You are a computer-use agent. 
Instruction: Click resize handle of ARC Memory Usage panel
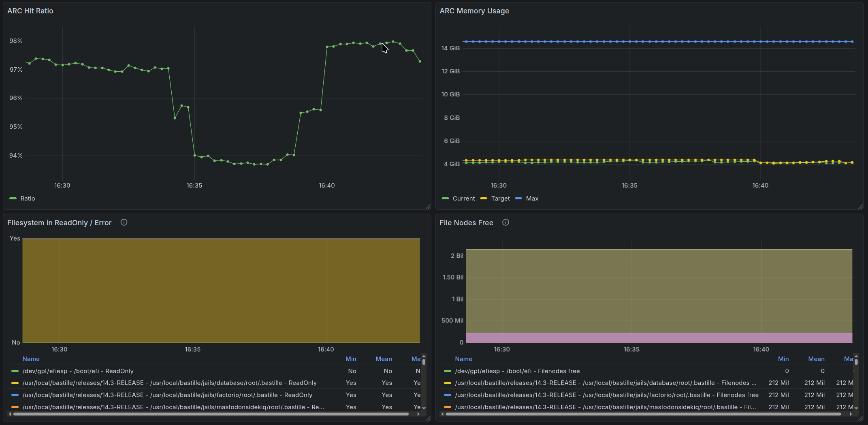(x=861, y=207)
